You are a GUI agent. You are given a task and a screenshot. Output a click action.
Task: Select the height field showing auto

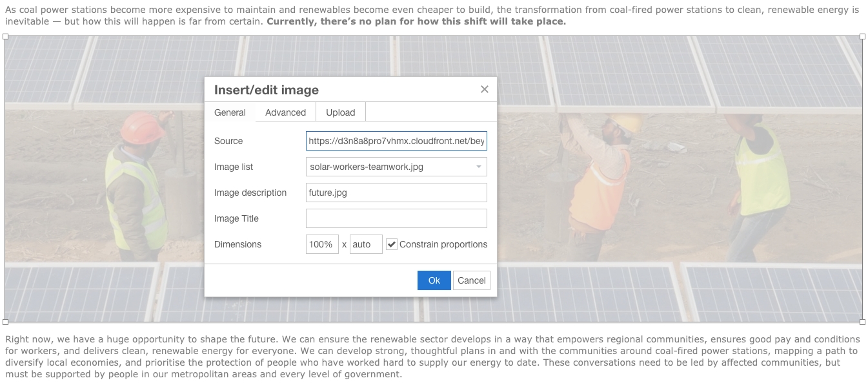pos(366,244)
